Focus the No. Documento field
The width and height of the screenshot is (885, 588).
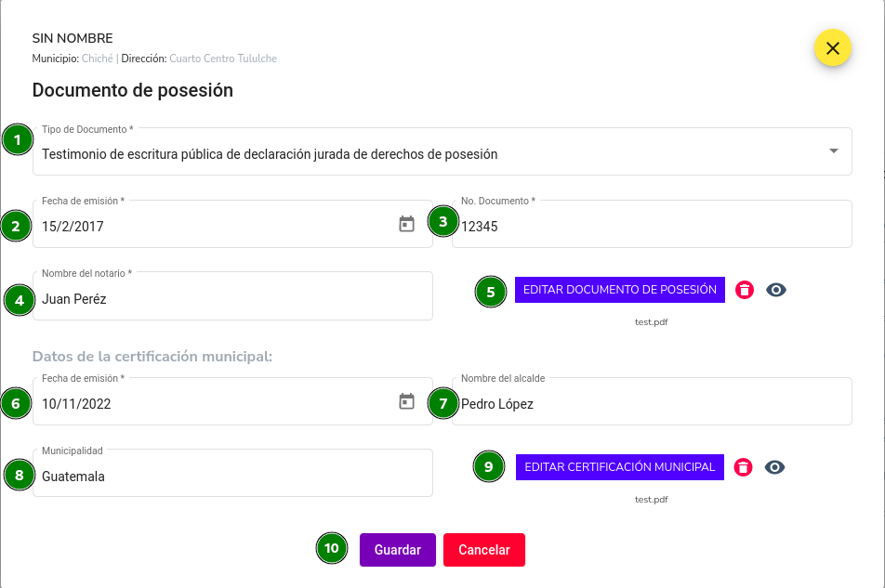tap(652, 224)
